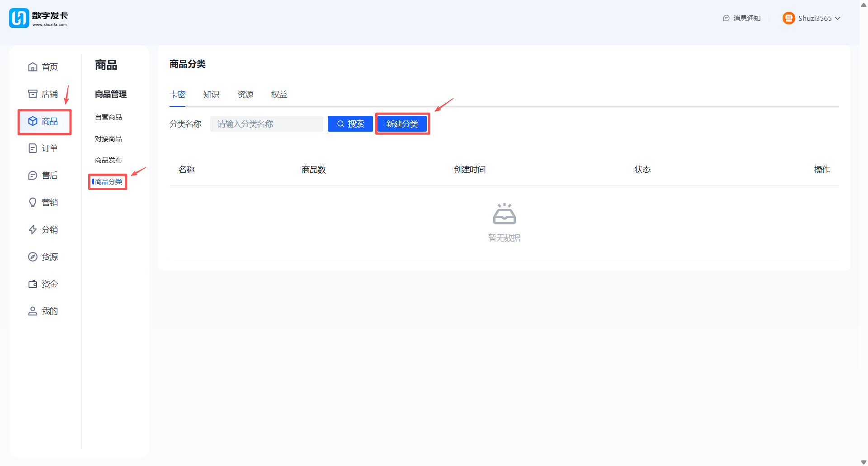868x466 pixels.
Task: Select the 分销 lightning icon
Action: pyautogui.click(x=33, y=230)
